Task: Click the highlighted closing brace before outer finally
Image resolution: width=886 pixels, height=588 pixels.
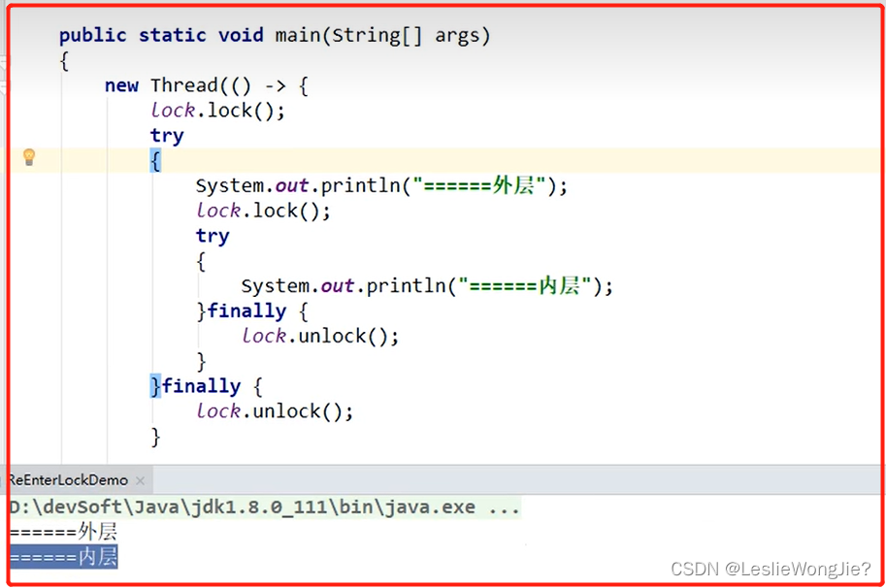Action: click(155, 386)
